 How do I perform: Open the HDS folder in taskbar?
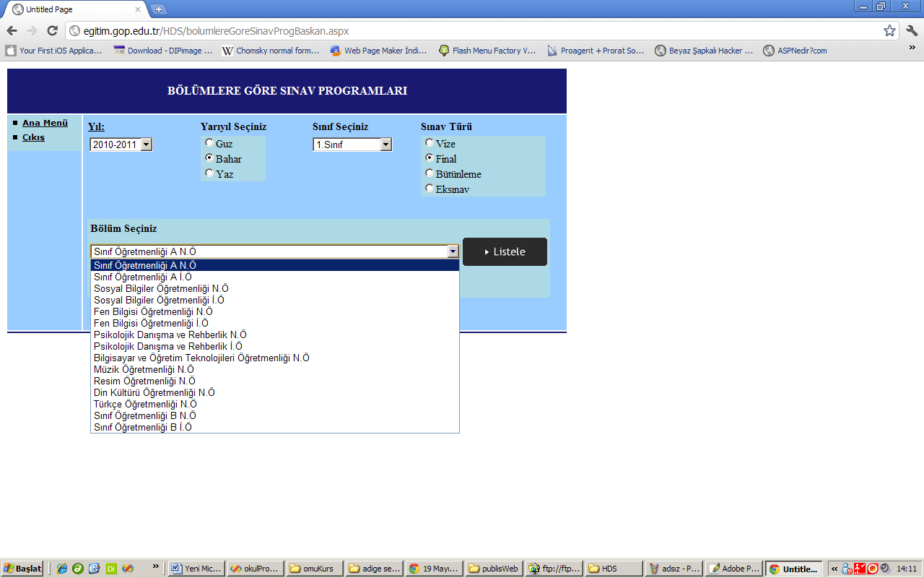coord(612,569)
